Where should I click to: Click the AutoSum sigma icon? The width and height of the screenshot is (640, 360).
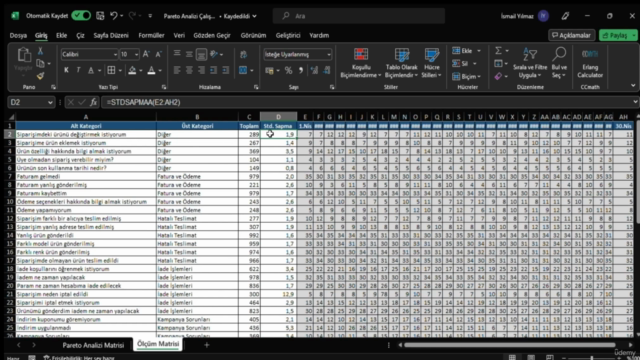[498, 51]
